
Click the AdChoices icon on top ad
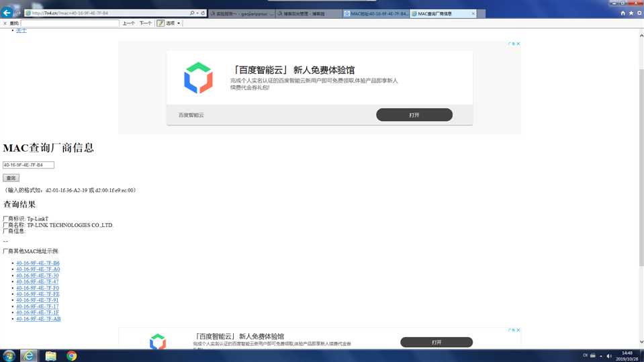tap(511, 44)
